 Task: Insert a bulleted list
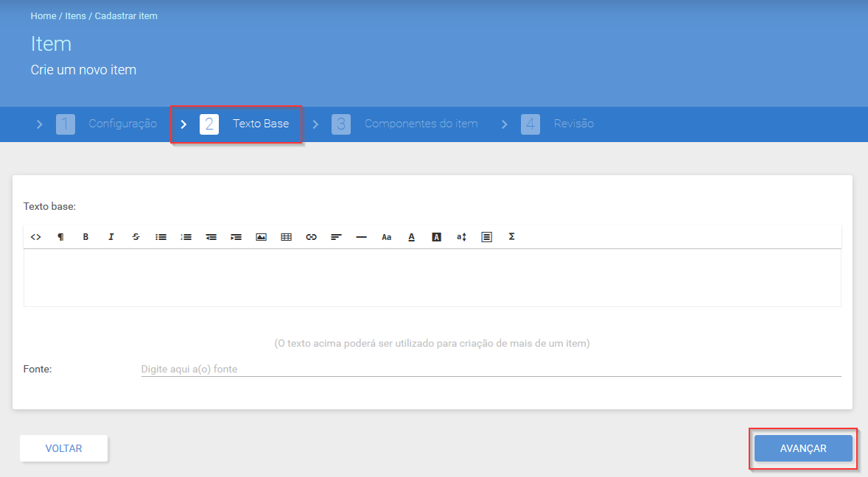click(x=161, y=237)
